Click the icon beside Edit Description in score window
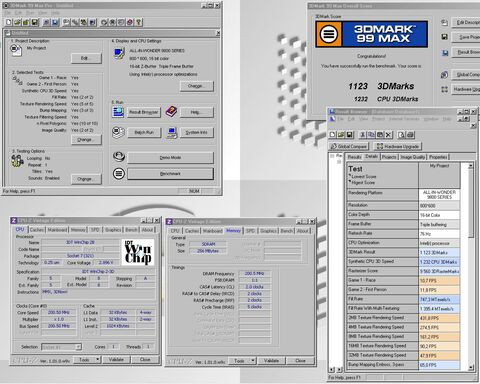Screen dimensions: 480x384 pyautogui.click(x=444, y=22)
